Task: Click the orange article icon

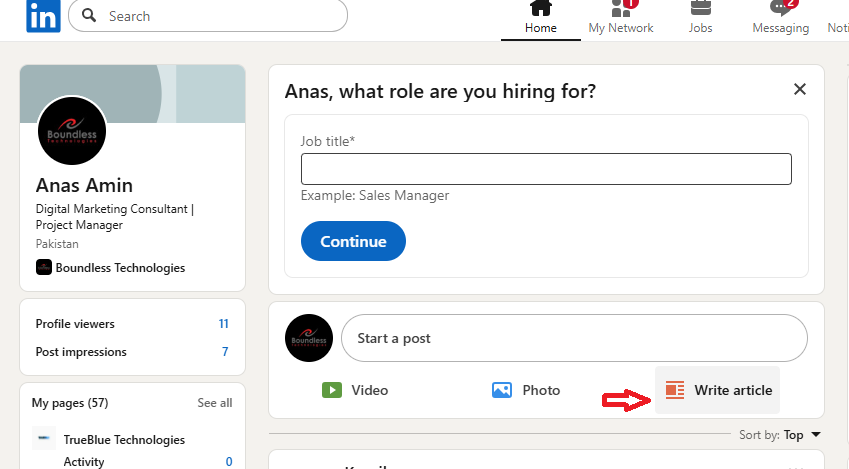Action: point(675,390)
